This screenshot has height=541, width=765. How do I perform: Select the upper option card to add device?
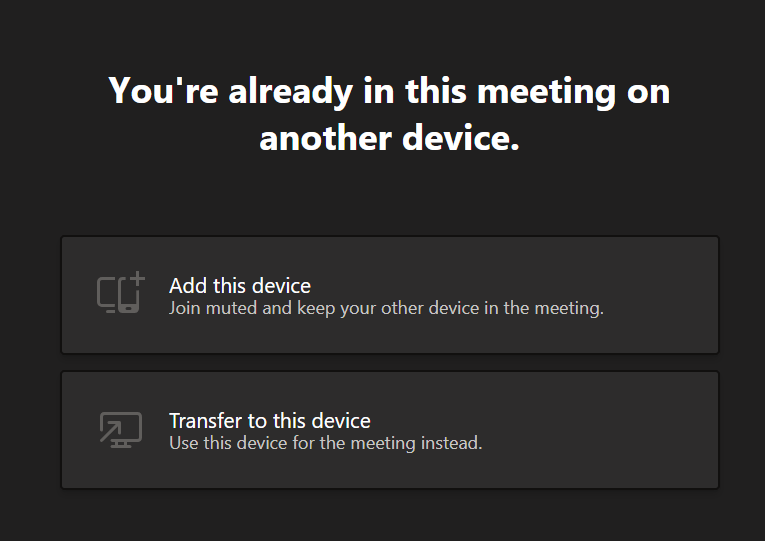click(x=389, y=295)
